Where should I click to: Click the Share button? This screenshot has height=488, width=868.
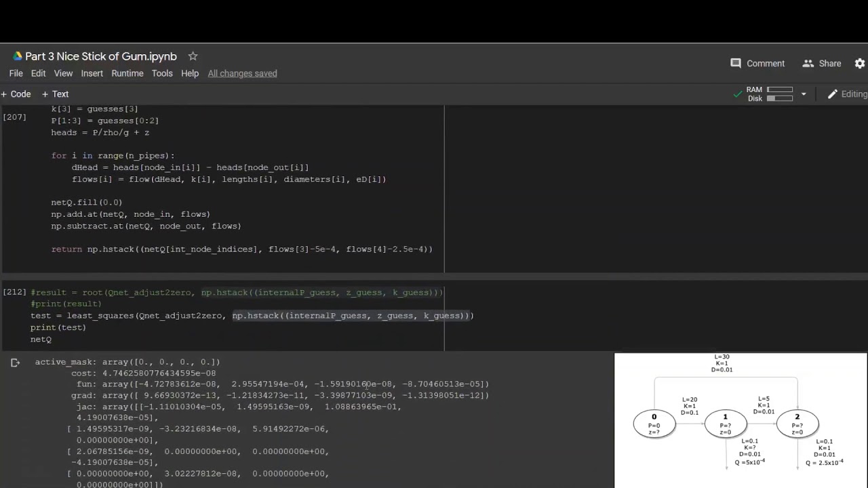(821, 63)
